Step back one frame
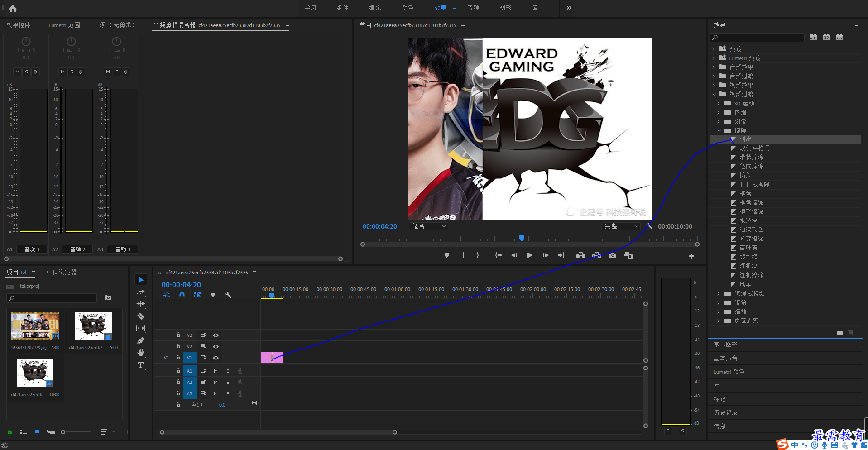The width and height of the screenshot is (868, 450). coord(514,255)
